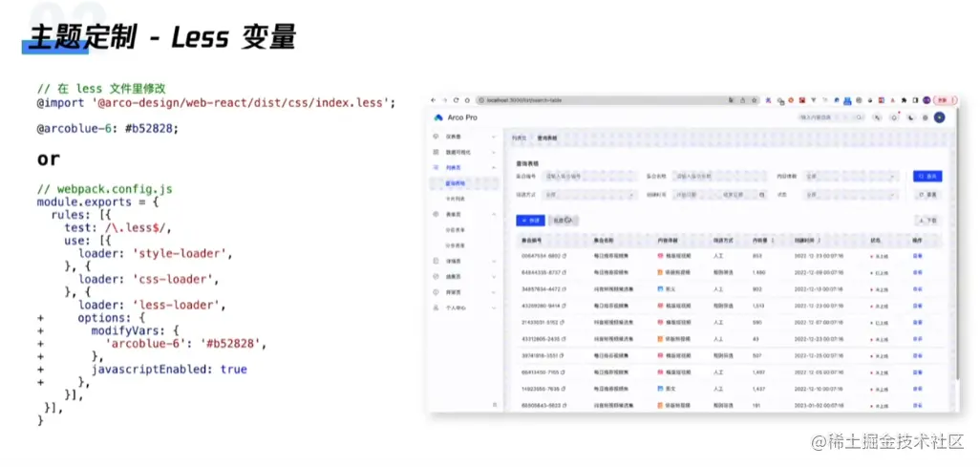
Task: Click 查看 in the 2022-12-25 row
Action: click(918, 355)
